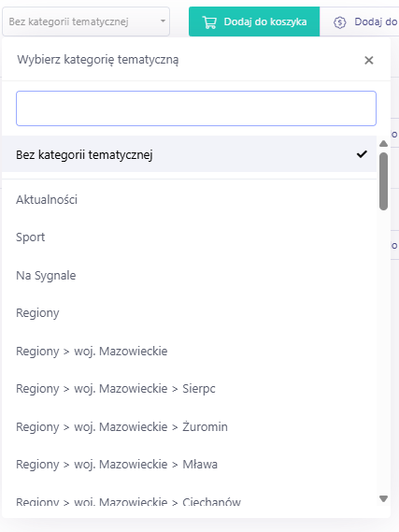This screenshot has width=399, height=532.
Task: Click the category list scrollbar thumb
Action: coord(383,181)
